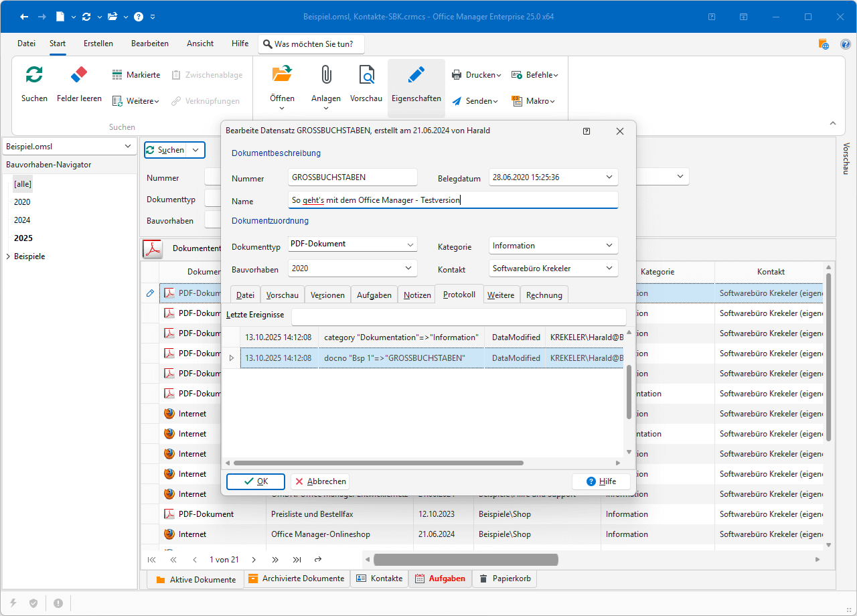857x616 pixels.
Task: Expand the Dokumenttyp combo box in dialog
Action: tap(410, 244)
